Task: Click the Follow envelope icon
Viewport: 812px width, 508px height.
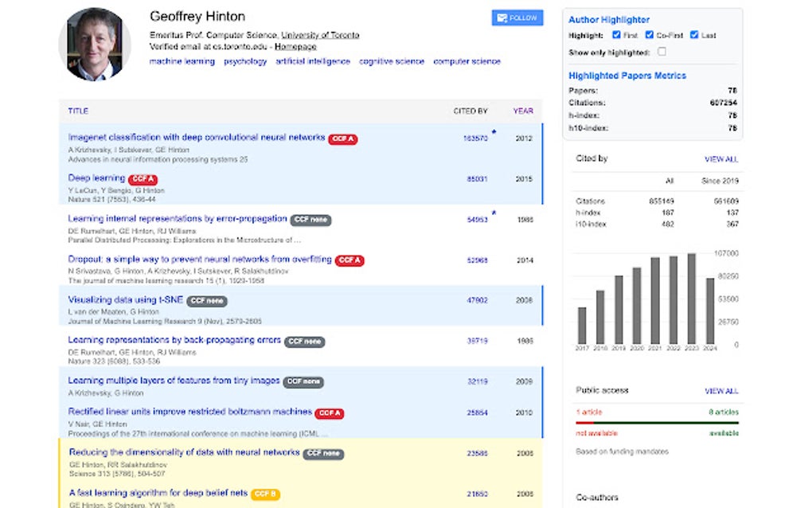Action: (x=503, y=17)
